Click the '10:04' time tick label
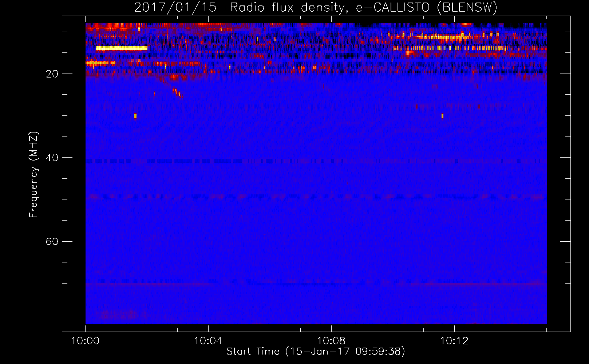 [208, 341]
